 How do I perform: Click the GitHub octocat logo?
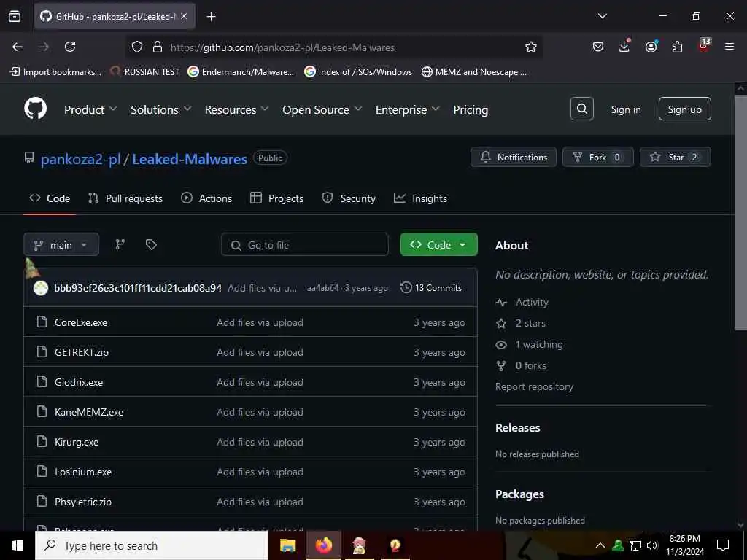(35, 109)
